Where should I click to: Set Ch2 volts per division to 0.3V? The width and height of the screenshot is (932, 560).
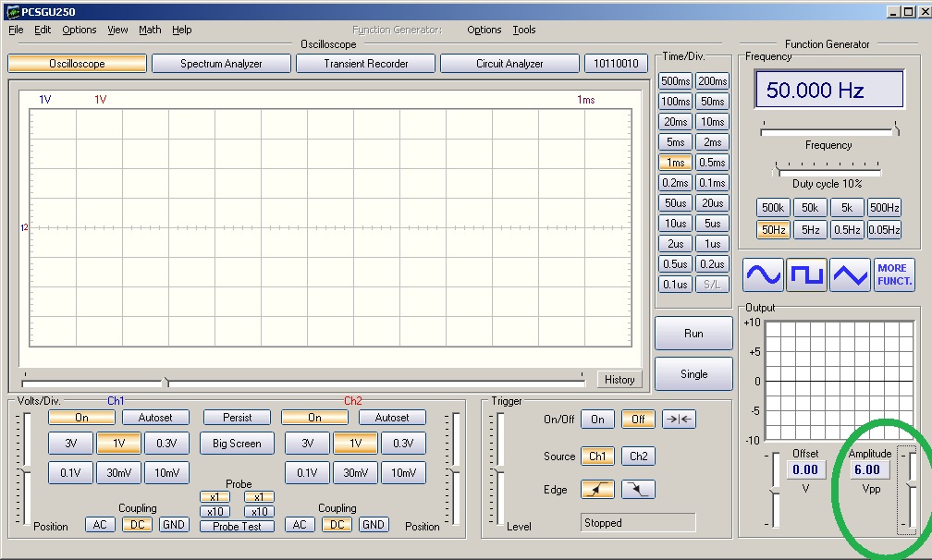(x=403, y=443)
